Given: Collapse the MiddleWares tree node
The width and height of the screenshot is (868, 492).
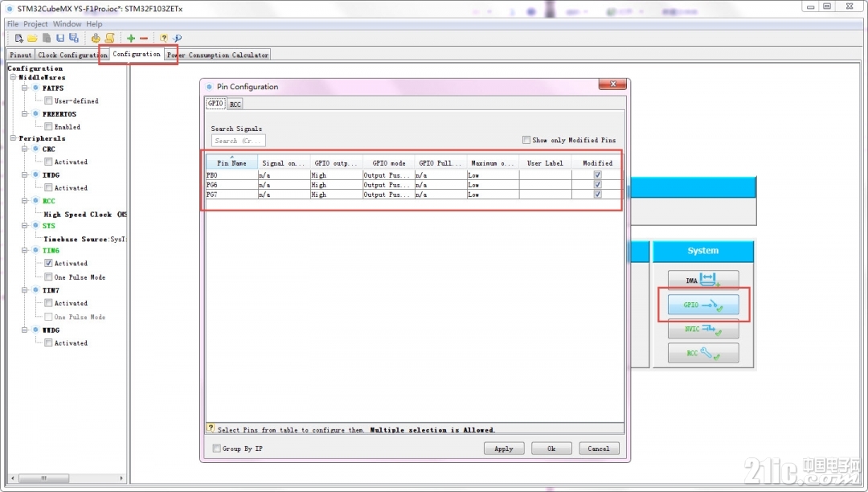Looking at the screenshot, I should 14,77.
